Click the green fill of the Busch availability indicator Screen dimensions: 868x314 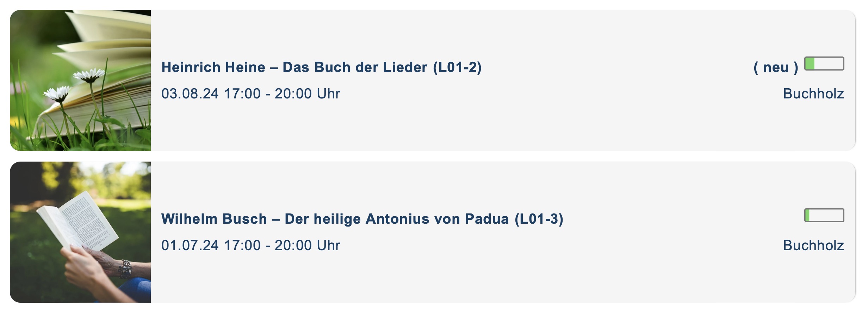click(x=807, y=215)
